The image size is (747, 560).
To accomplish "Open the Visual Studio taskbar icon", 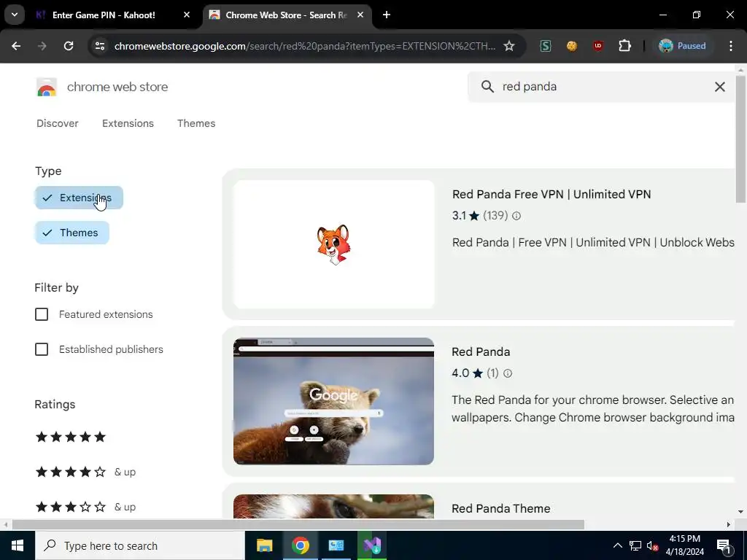I will coord(371,545).
